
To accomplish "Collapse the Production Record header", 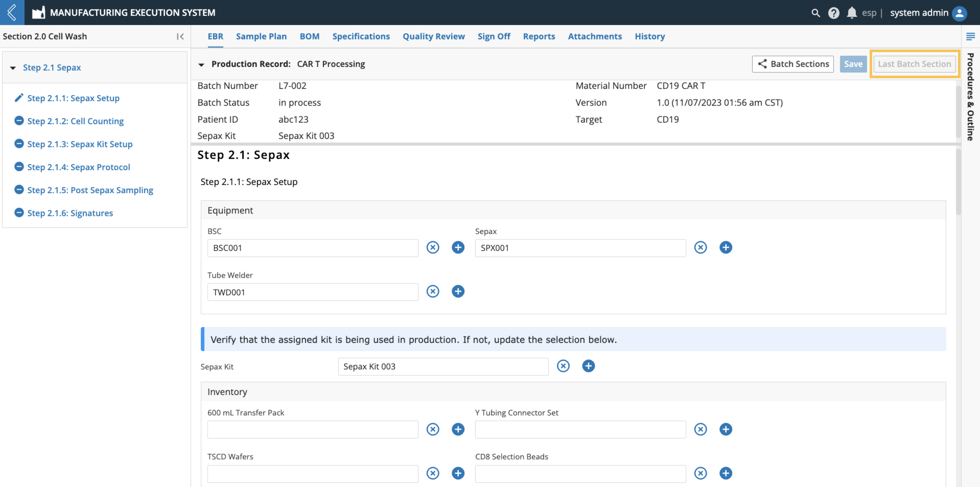I will click(x=201, y=65).
